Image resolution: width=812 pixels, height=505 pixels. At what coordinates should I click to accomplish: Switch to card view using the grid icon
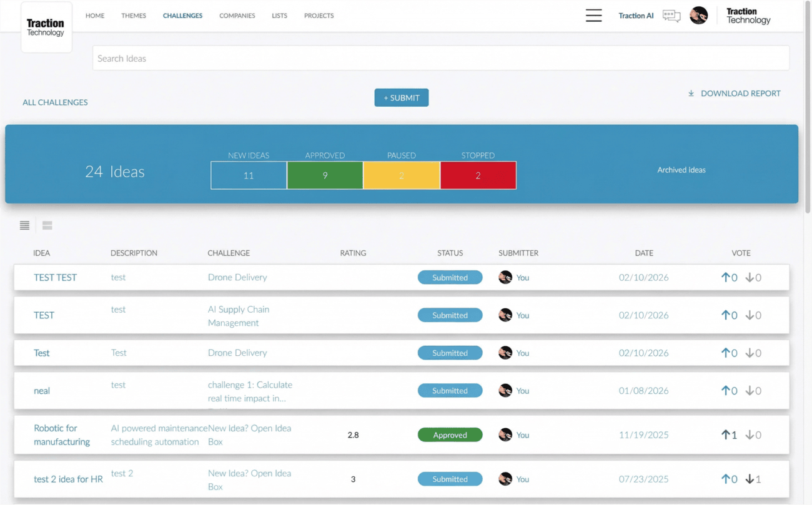tap(47, 225)
